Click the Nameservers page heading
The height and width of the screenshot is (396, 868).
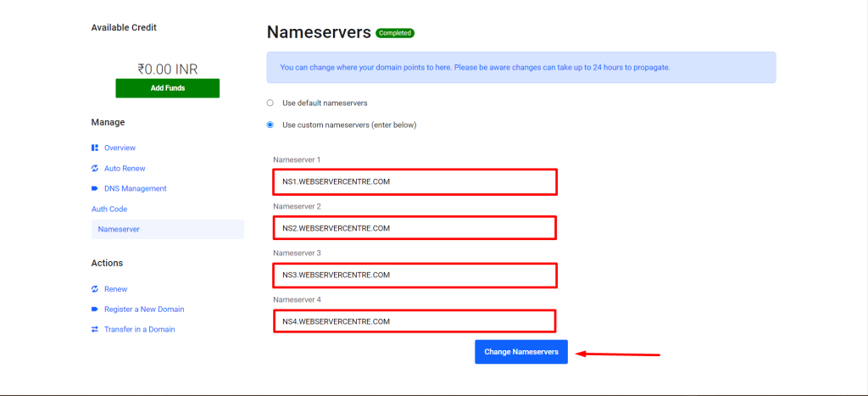click(319, 32)
